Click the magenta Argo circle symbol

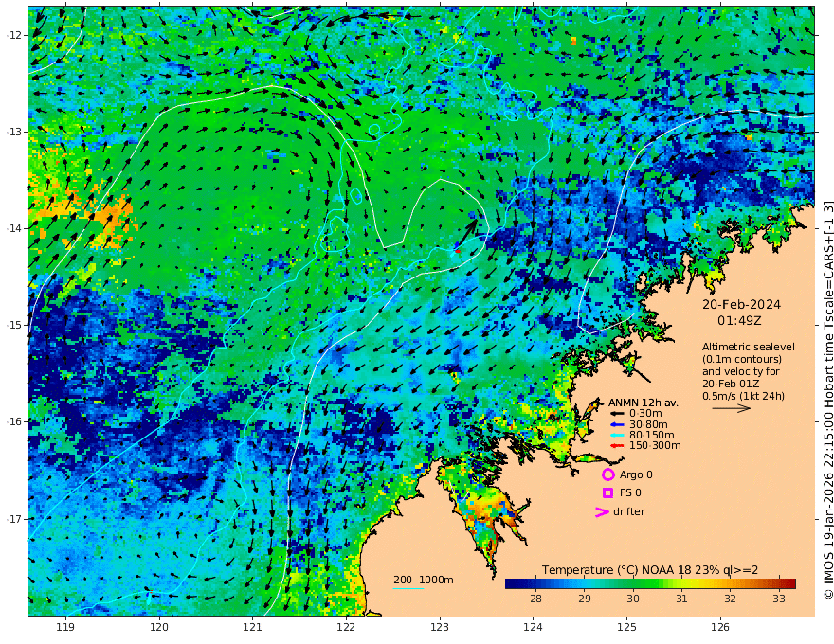[607, 474]
